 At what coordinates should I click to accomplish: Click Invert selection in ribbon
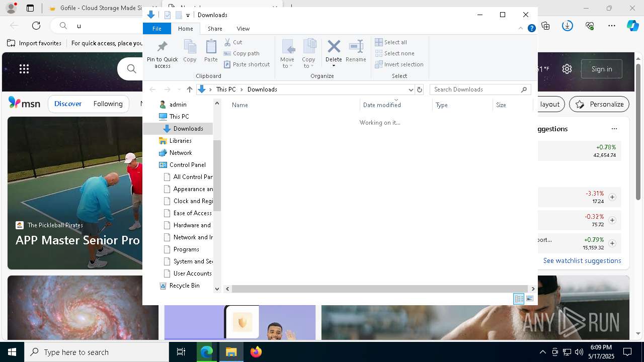point(399,64)
